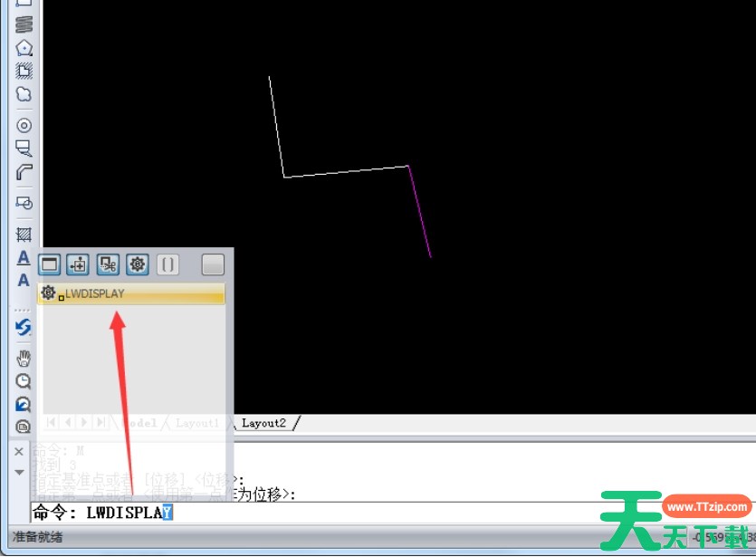Select the Helix spring tool
The image size is (756, 557).
pos(24,24)
